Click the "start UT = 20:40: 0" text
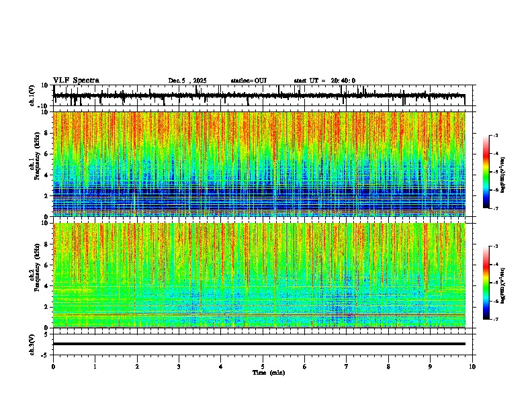The height and width of the screenshot is (411, 532). [x=324, y=81]
